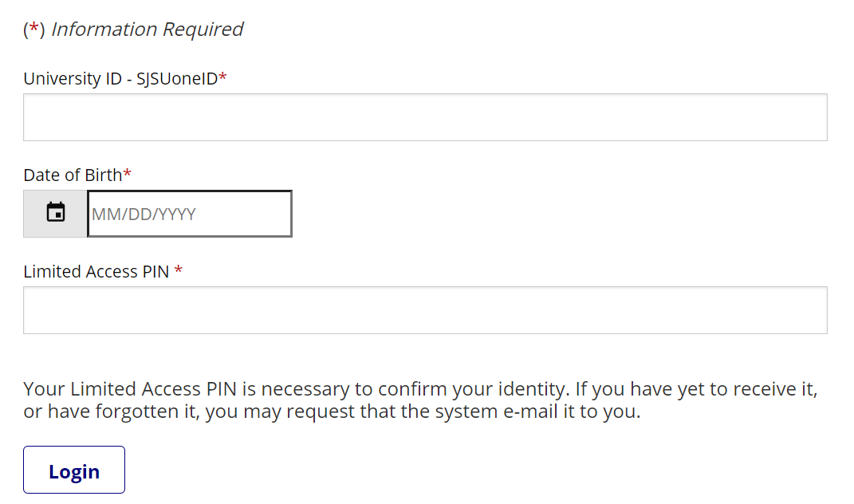Screen dimensions: 854x504
Task: Click the italic "Information Required" text
Action: point(147,30)
